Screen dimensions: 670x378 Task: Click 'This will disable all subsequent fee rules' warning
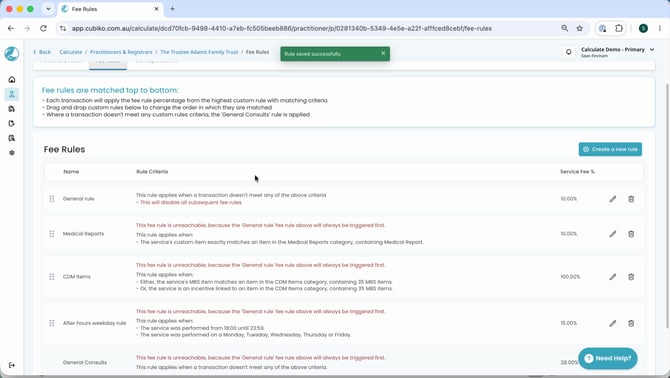191,202
